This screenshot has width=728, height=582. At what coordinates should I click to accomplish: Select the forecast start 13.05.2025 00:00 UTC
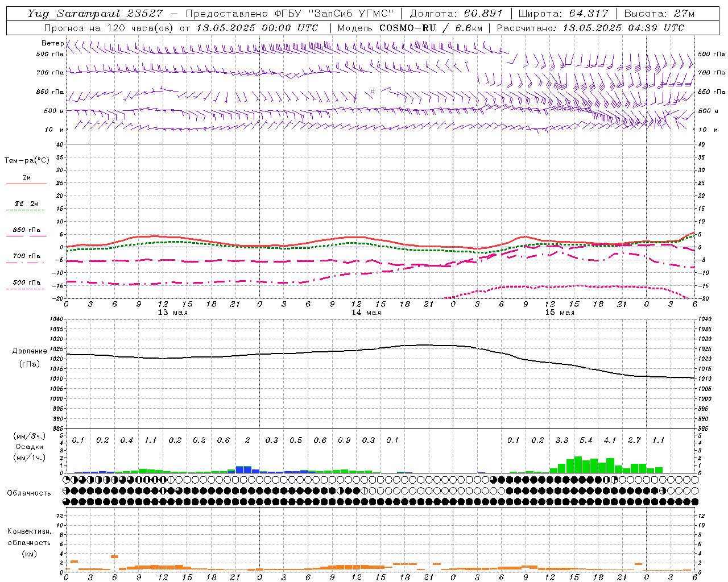pos(257,28)
